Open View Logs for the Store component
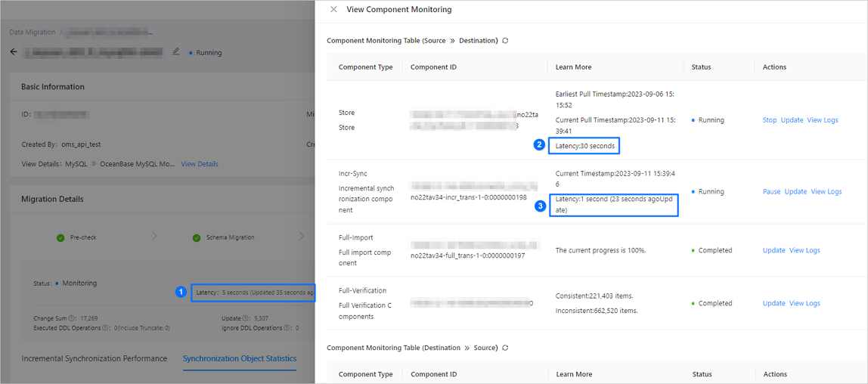Screen dimensions: 868x384 (x=823, y=120)
